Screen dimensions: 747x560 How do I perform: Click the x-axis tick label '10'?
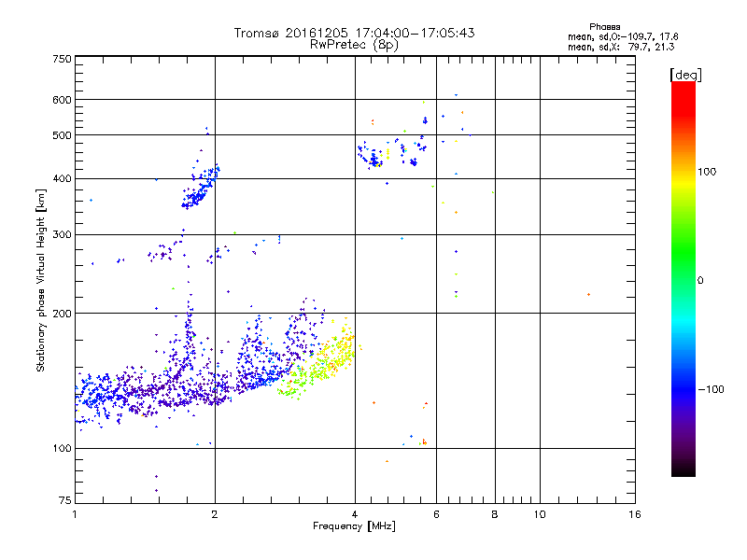tap(540, 515)
